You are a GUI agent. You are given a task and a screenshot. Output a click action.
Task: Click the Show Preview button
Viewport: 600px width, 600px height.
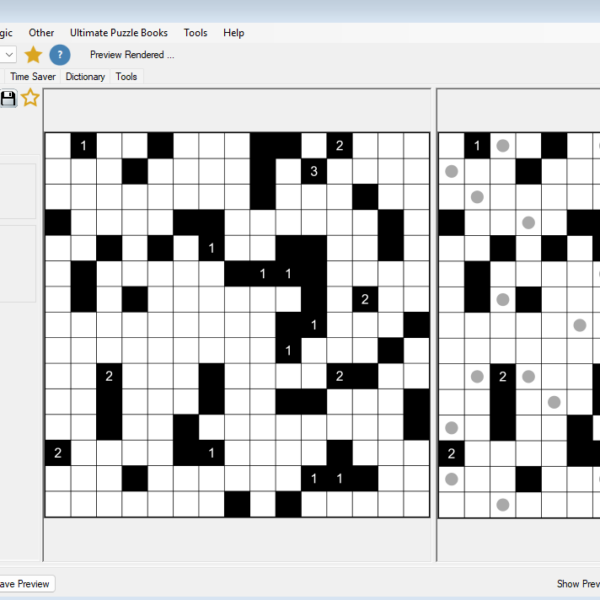point(578,583)
